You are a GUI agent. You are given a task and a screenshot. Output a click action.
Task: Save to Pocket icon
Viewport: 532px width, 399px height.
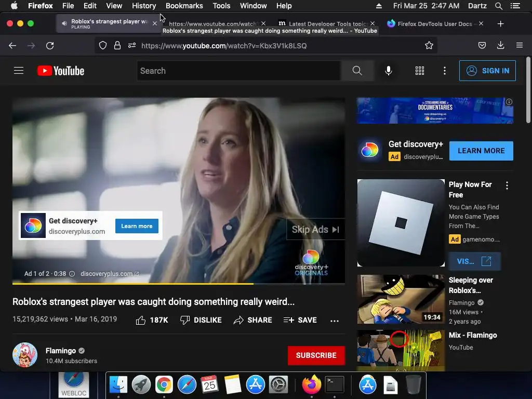[x=482, y=46]
